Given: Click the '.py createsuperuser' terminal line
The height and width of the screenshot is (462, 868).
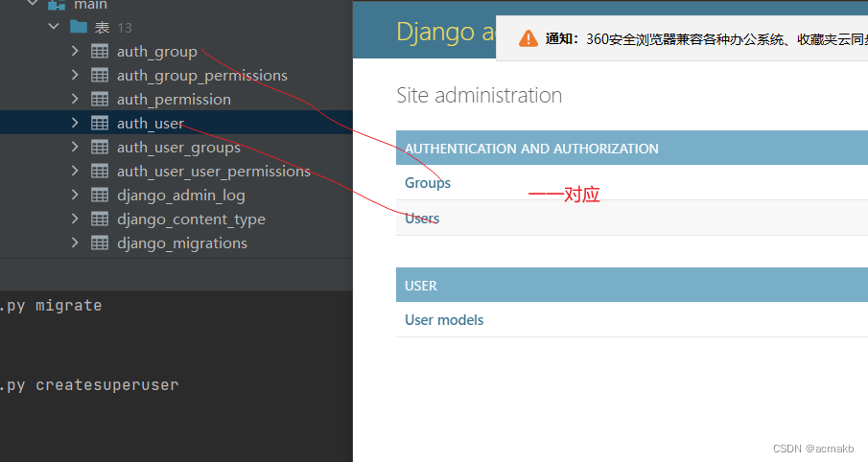Looking at the screenshot, I should (89, 385).
